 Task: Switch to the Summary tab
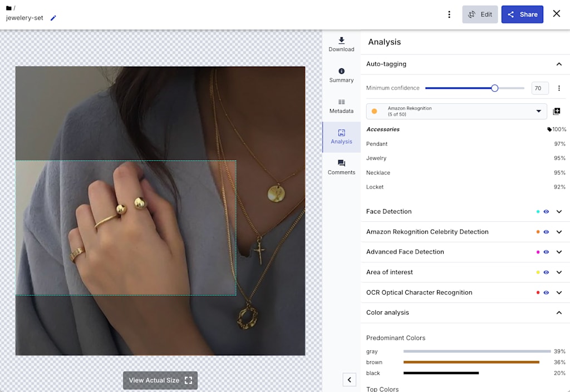click(341, 76)
